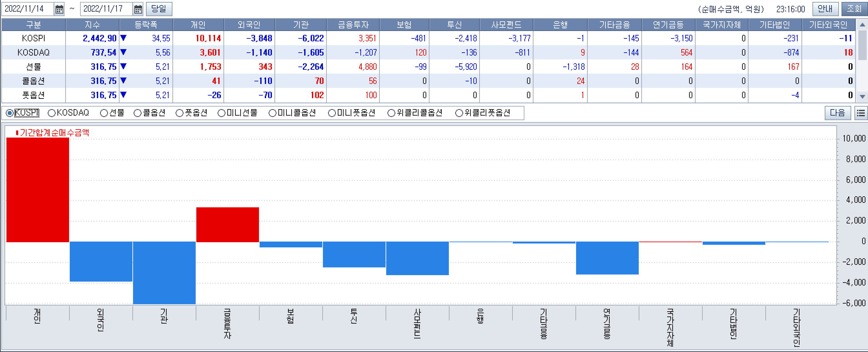Image resolution: width=868 pixels, height=352 pixels.
Task: Click the 지수 column header
Action: click(93, 25)
